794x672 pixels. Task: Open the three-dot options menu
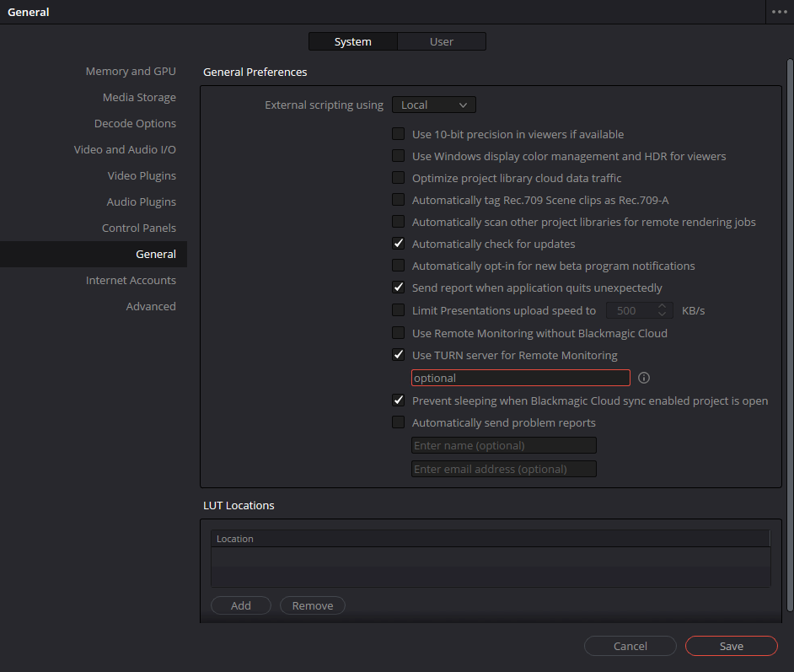780,12
